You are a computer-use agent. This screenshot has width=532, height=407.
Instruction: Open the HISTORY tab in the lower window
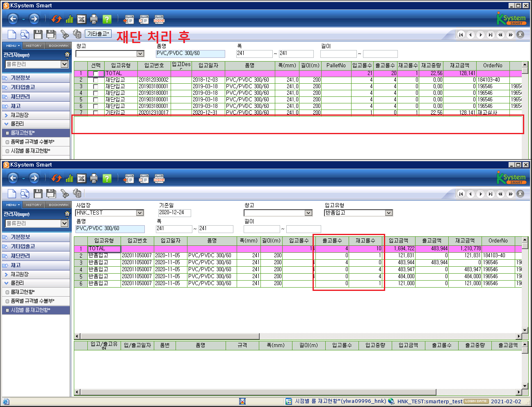34,205
